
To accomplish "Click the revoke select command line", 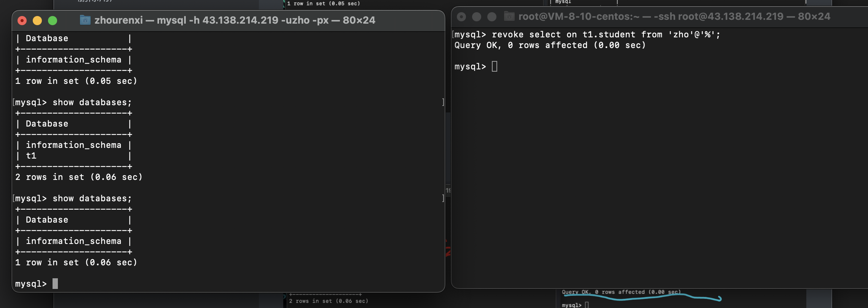I will coord(587,35).
